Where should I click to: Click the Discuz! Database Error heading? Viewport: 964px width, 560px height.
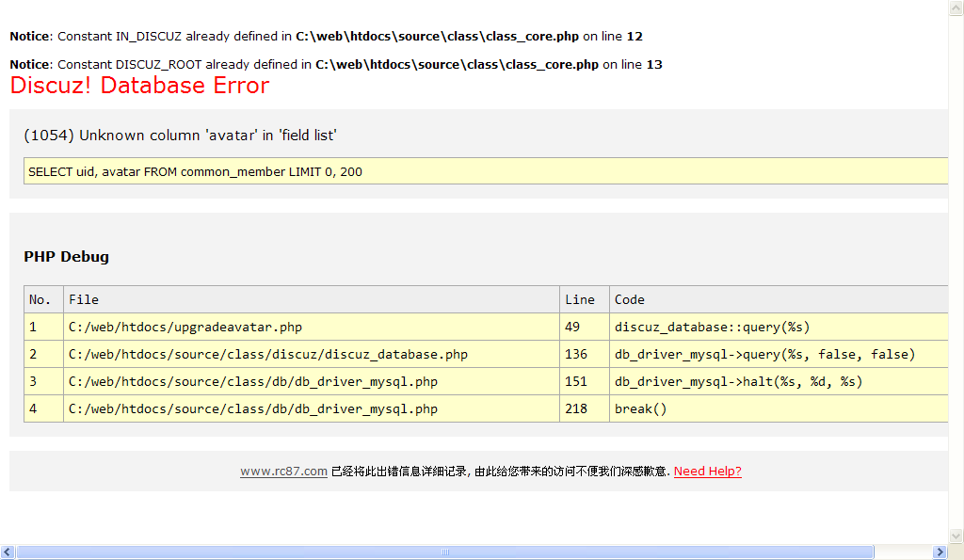pyautogui.click(x=139, y=86)
